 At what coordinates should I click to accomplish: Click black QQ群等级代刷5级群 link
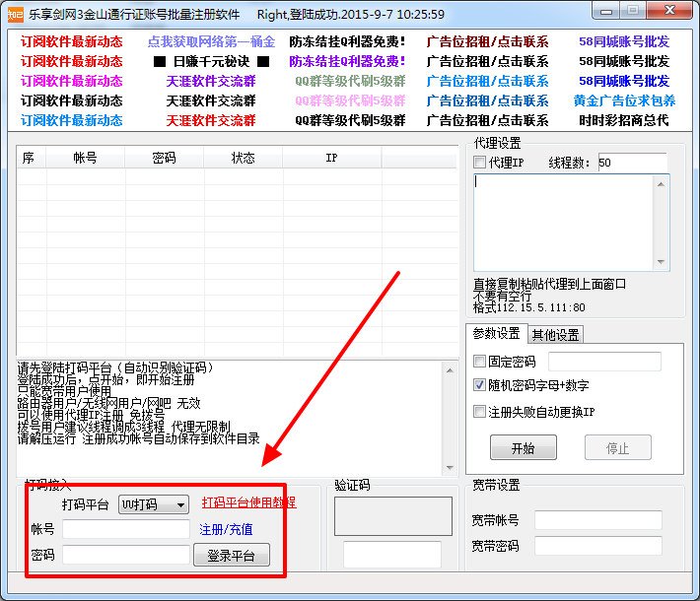(350, 120)
